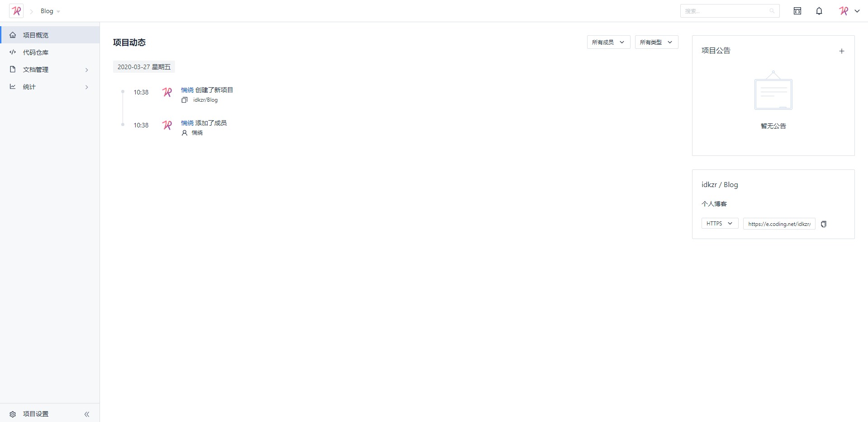Select 项目概览 in the sidebar
Viewport: 868px width, 422px height.
36,35
